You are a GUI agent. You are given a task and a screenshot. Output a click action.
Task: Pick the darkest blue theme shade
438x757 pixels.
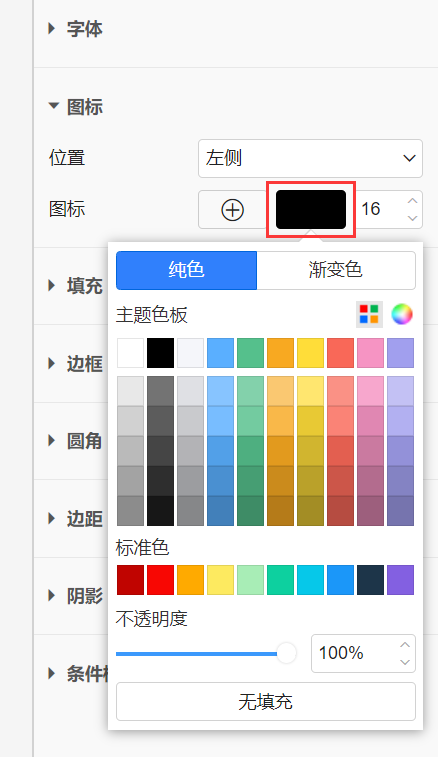[220, 511]
